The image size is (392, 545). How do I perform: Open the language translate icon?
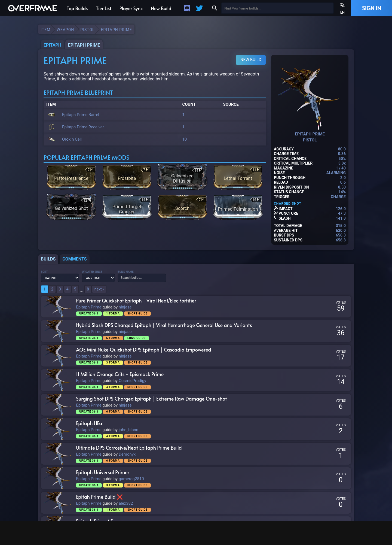point(342,5)
